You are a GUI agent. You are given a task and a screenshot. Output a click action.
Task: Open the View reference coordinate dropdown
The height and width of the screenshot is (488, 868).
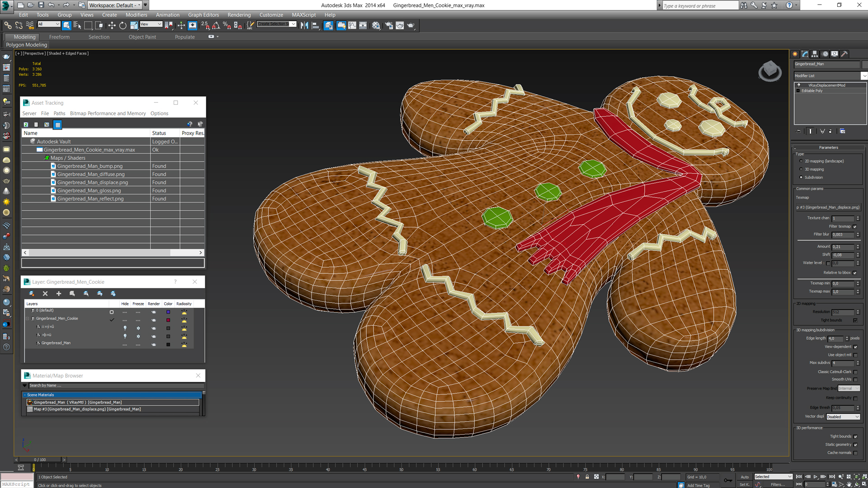(151, 24)
